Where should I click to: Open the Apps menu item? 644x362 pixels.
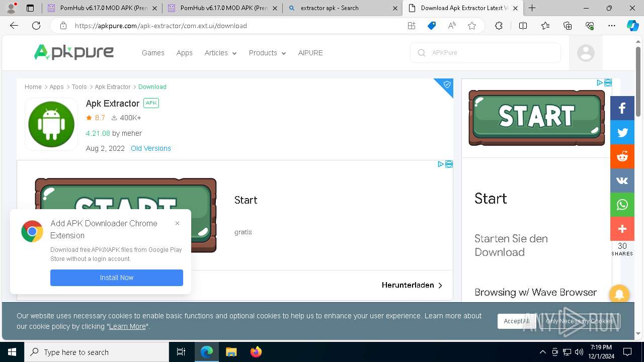pos(184,53)
